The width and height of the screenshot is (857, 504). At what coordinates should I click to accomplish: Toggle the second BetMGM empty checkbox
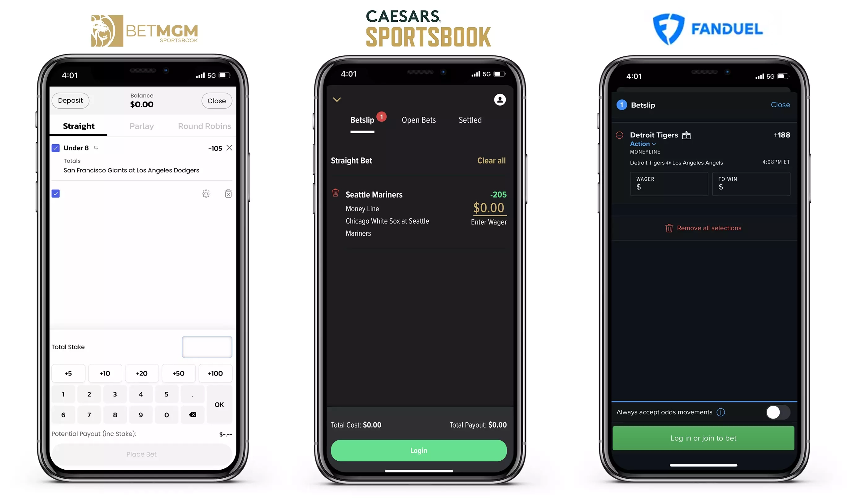(x=56, y=194)
